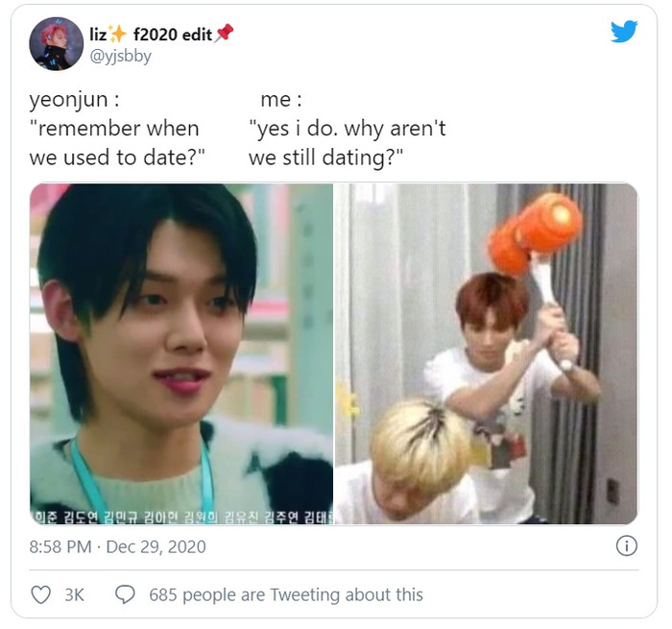Click the blond-haired person in right photo
Image resolution: width=672 pixels, height=629 pixels.
click(418, 459)
